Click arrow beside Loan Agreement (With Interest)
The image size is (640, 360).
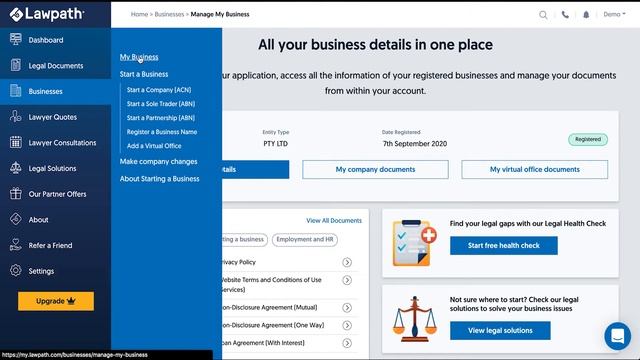347,343
